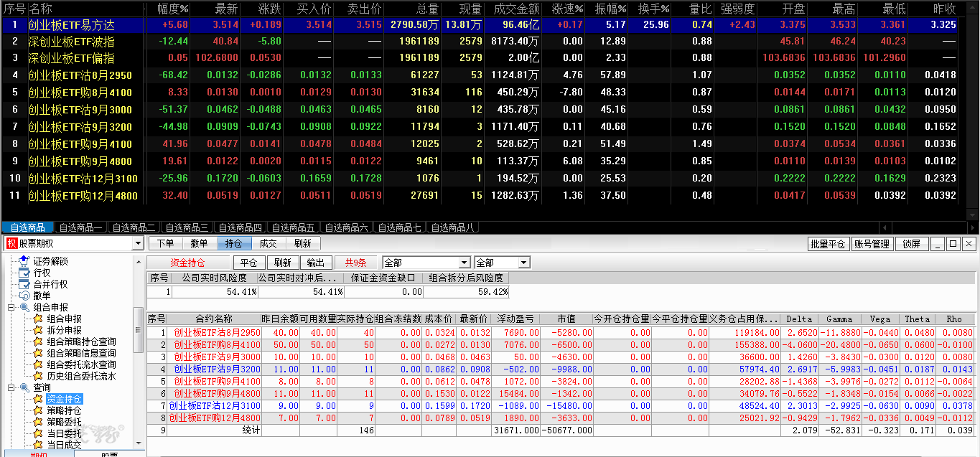Click the Theta column header
The width and height of the screenshot is (980, 457).
point(916,319)
